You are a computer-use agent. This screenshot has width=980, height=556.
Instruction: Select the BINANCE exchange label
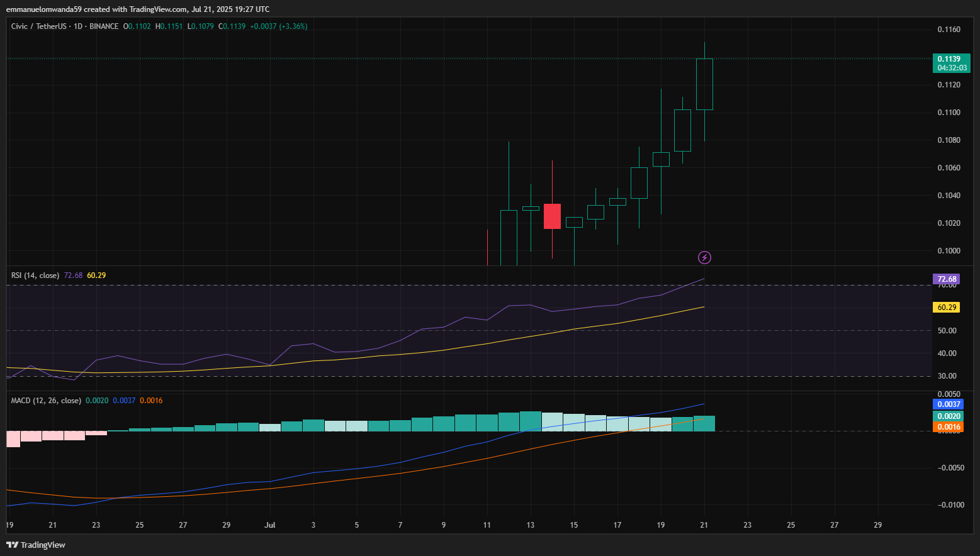[x=103, y=26]
